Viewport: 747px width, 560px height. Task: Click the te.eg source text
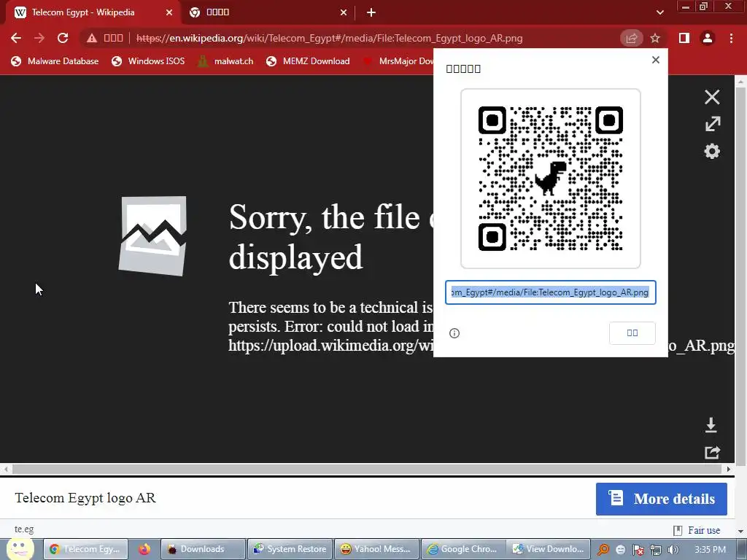pyautogui.click(x=24, y=529)
